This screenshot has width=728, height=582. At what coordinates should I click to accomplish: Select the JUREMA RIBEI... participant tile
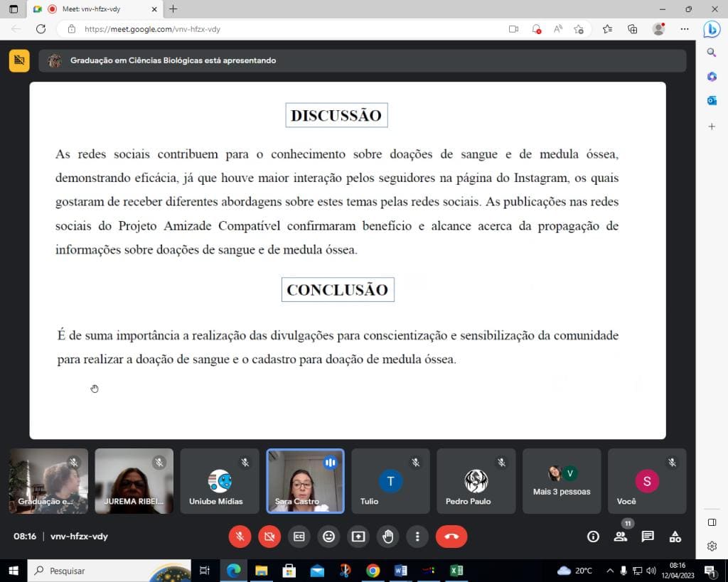[134, 481]
